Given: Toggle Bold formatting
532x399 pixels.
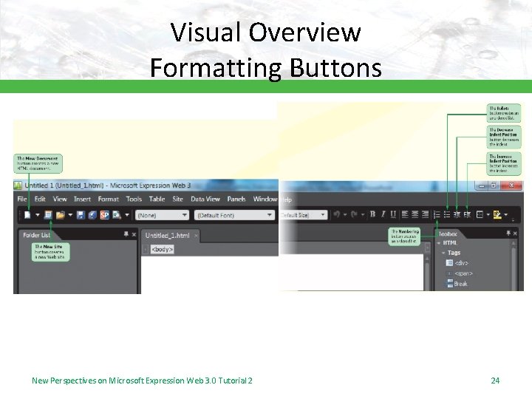Looking at the screenshot, I should click(x=373, y=214).
